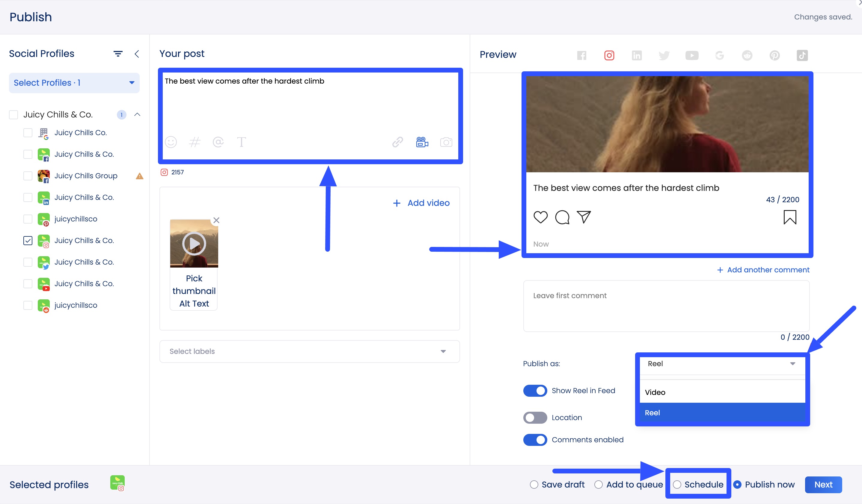Image resolution: width=862 pixels, height=504 pixels.
Task: Click the add link chain icon
Action: [x=397, y=142]
